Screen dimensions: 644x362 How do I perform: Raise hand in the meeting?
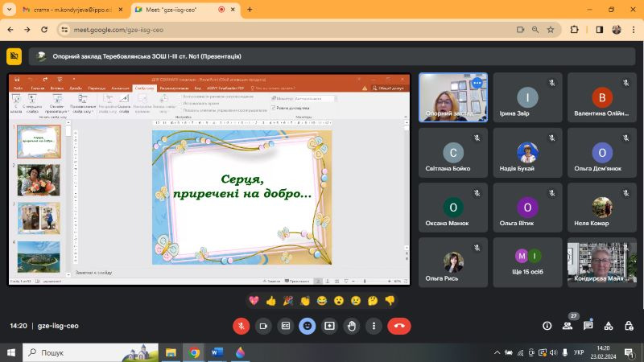pos(352,326)
